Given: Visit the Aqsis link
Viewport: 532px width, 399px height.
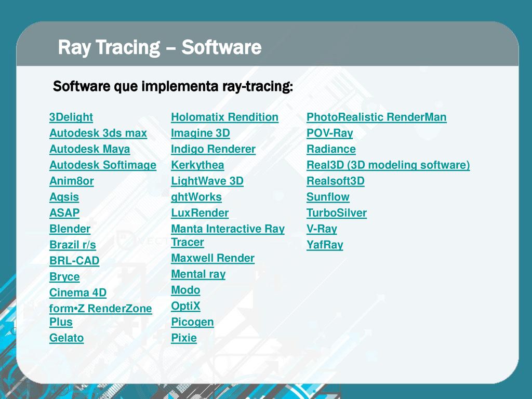Looking at the screenshot, I should [64, 197].
